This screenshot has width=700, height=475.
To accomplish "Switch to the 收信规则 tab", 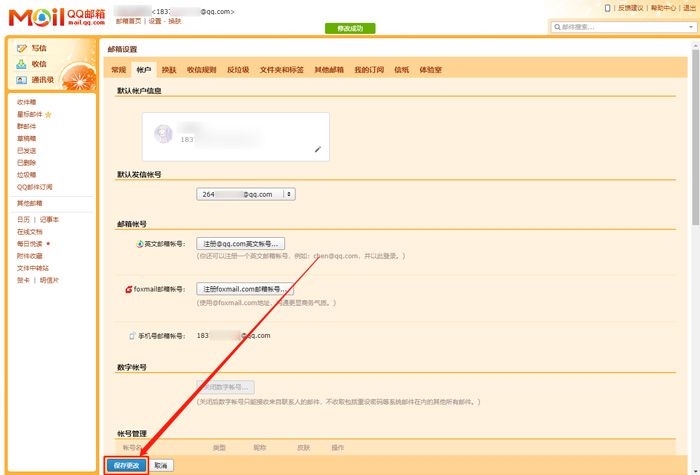I will 201,70.
